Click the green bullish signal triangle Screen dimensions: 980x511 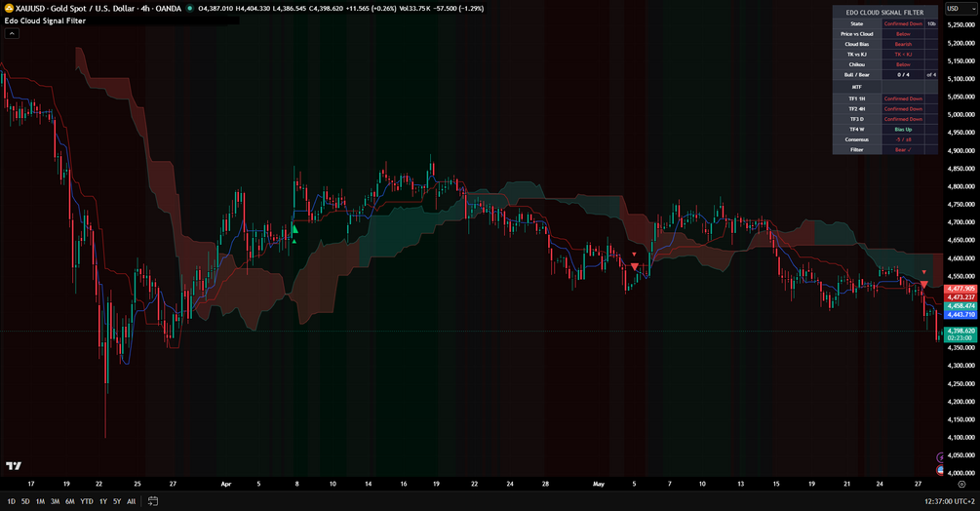(x=294, y=229)
